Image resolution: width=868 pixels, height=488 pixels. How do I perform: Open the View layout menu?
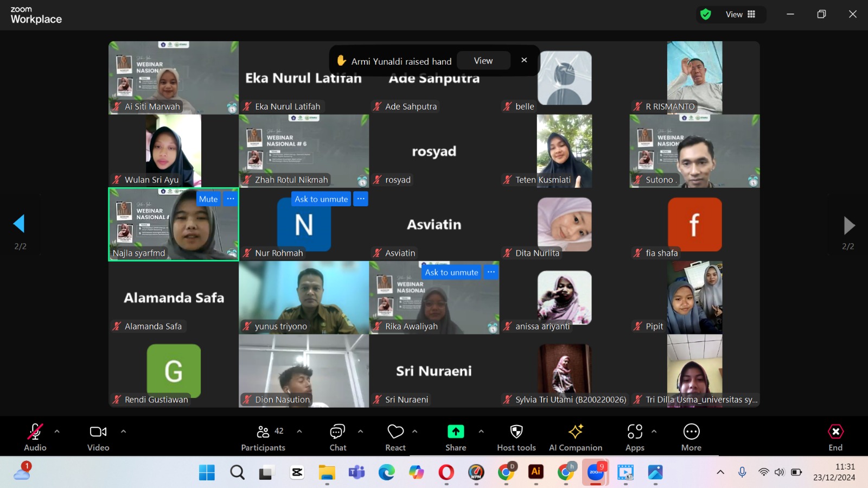[741, 15]
